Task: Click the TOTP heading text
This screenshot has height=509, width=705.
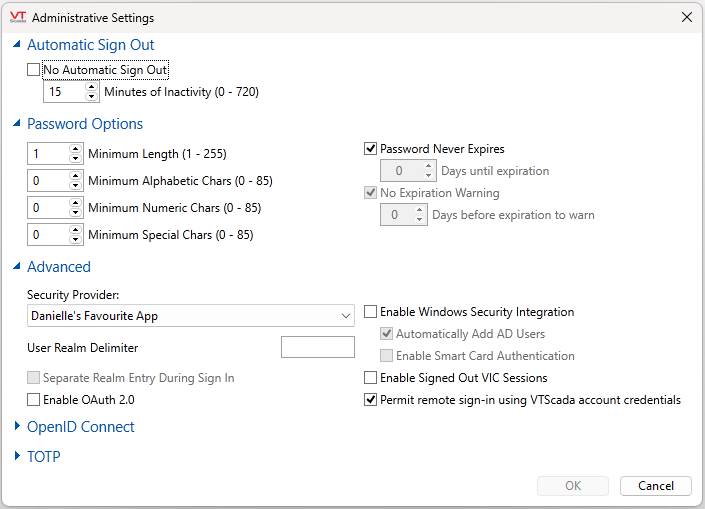Action: [44, 456]
